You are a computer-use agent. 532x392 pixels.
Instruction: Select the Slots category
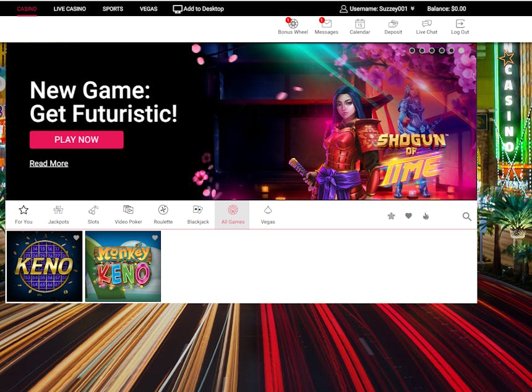[93, 215]
